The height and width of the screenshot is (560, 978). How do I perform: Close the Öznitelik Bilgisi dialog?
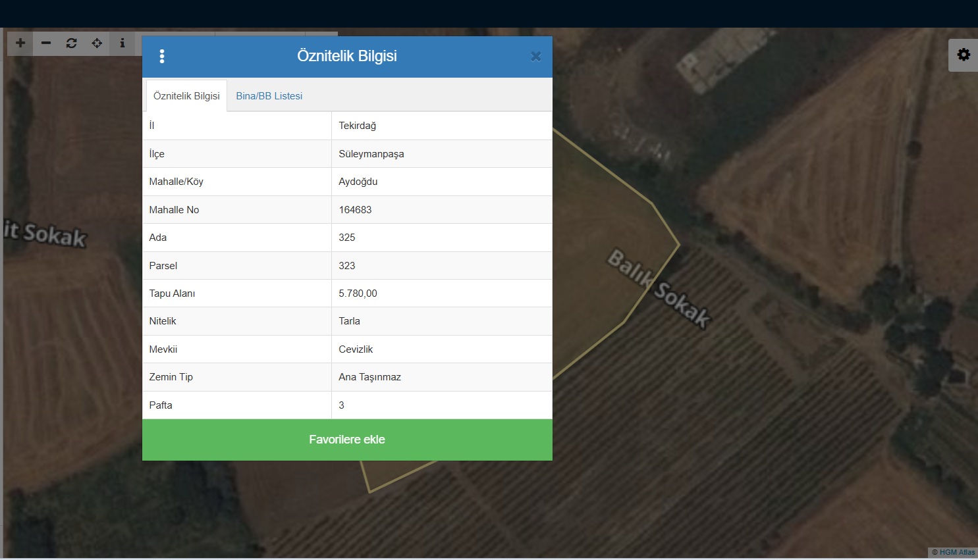tap(535, 57)
